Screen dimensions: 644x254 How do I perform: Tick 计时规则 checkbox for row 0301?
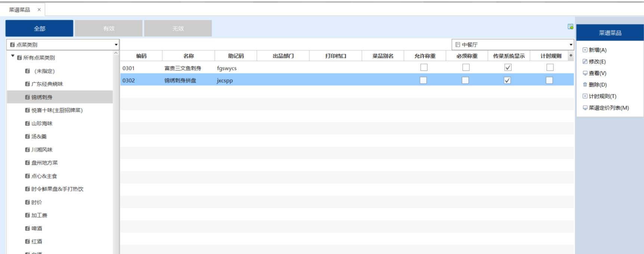coord(550,68)
